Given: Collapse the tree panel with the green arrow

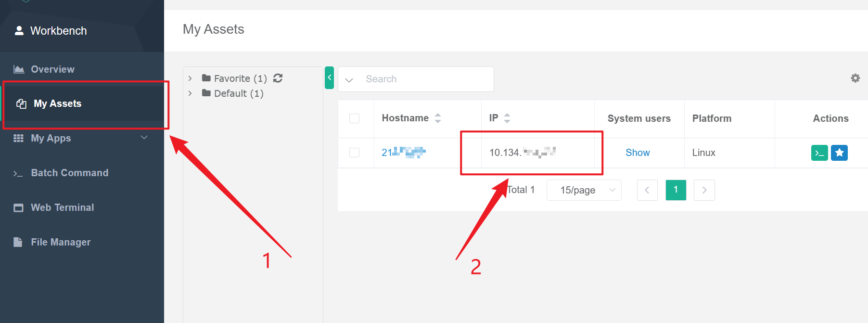Looking at the screenshot, I should tap(329, 78).
